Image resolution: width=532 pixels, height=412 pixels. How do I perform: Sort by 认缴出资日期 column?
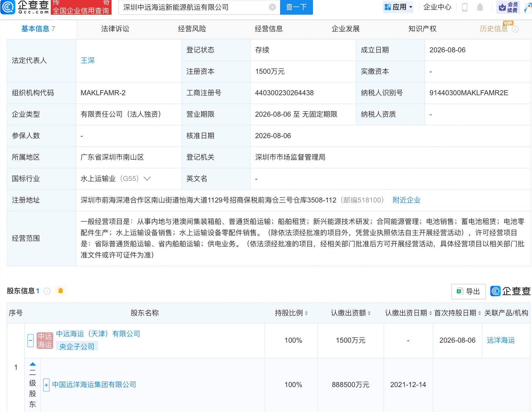[430, 313]
